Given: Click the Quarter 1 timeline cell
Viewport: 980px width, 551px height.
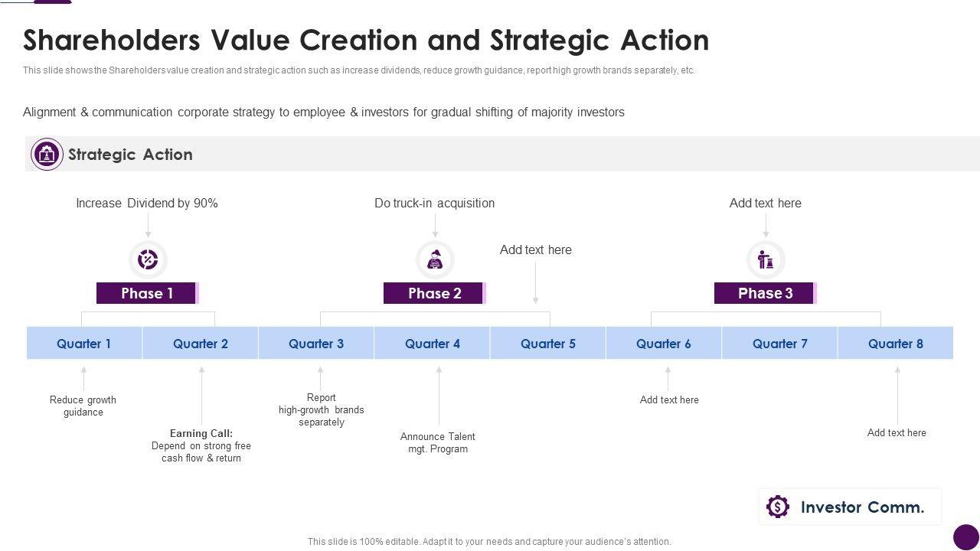Looking at the screenshot, I should coord(84,344).
